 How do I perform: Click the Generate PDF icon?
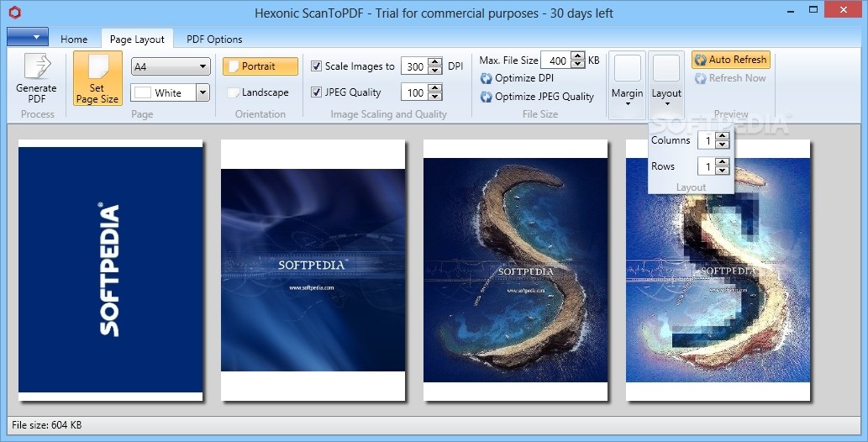coord(37,67)
